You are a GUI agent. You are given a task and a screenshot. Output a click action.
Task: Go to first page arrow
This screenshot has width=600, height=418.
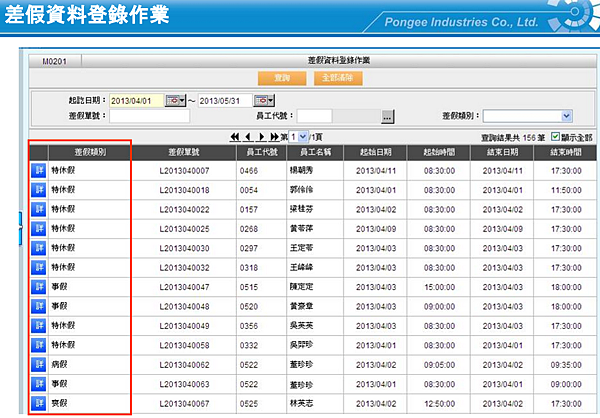click(235, 137)
